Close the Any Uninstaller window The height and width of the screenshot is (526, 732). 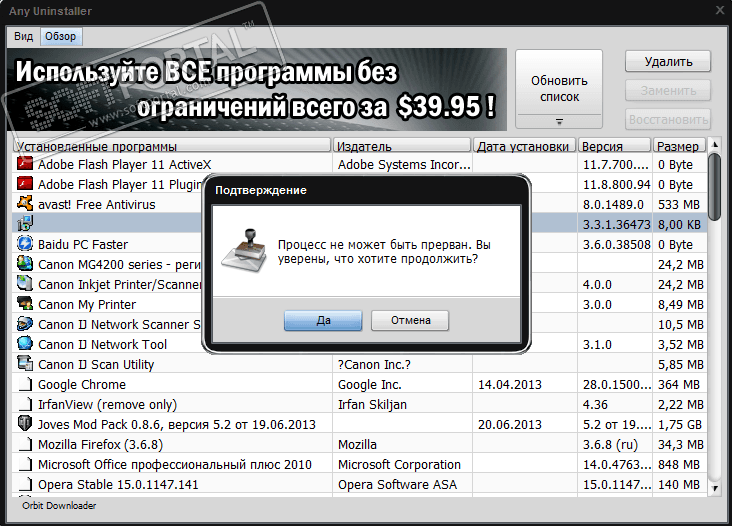720,10
